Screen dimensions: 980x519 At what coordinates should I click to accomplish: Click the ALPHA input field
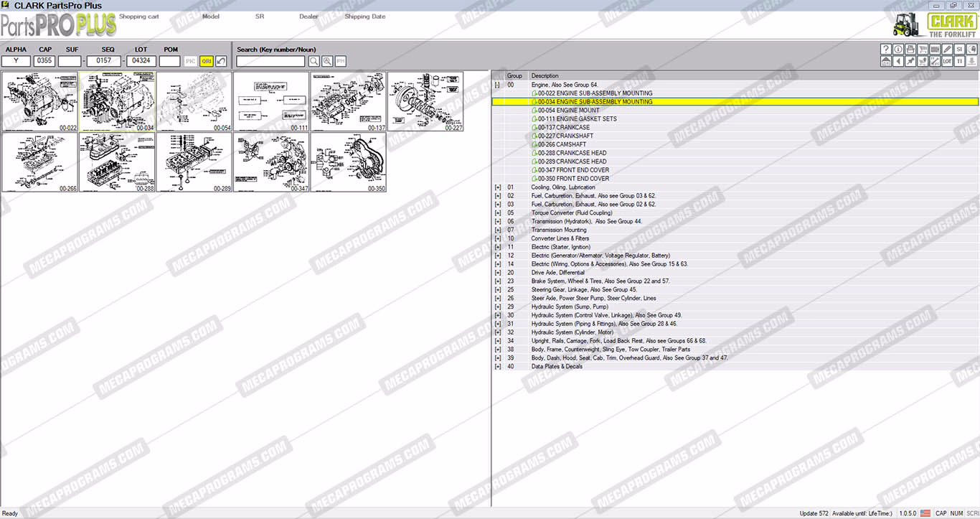pos(16,61)
